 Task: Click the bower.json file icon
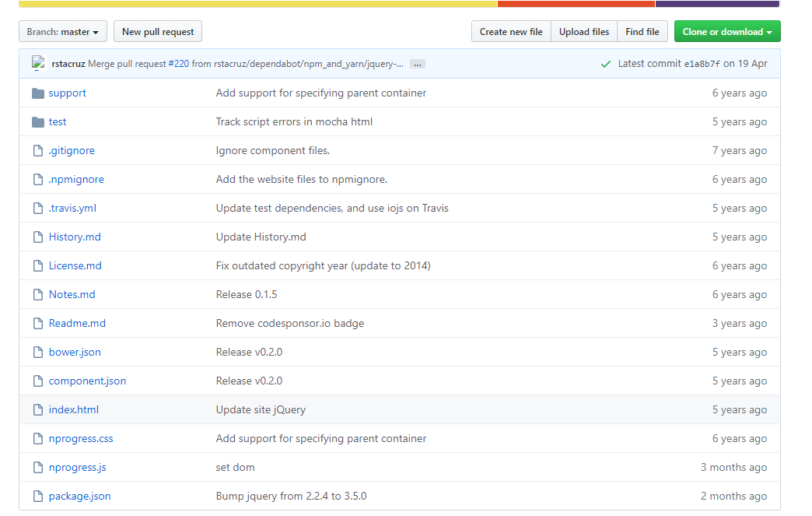(38, 353)
